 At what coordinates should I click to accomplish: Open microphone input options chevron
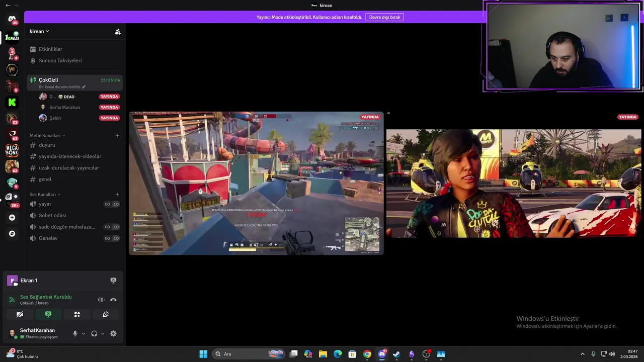click(x=84, y=333)
